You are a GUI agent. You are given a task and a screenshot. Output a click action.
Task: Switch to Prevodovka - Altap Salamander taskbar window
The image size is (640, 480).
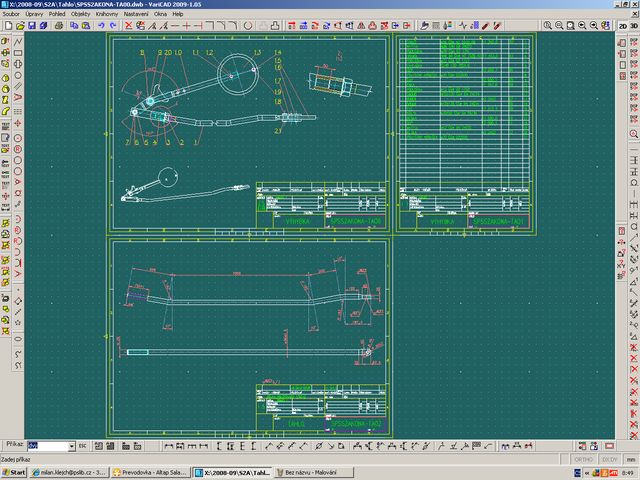pyautogui.click(x=150, y=473)
